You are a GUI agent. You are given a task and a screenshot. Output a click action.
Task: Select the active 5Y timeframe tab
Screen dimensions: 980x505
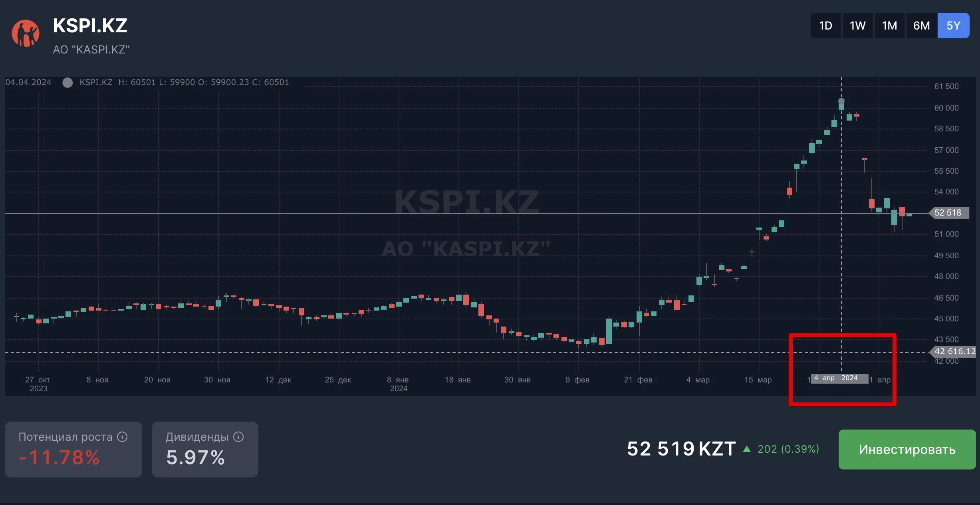pos(953,26)
